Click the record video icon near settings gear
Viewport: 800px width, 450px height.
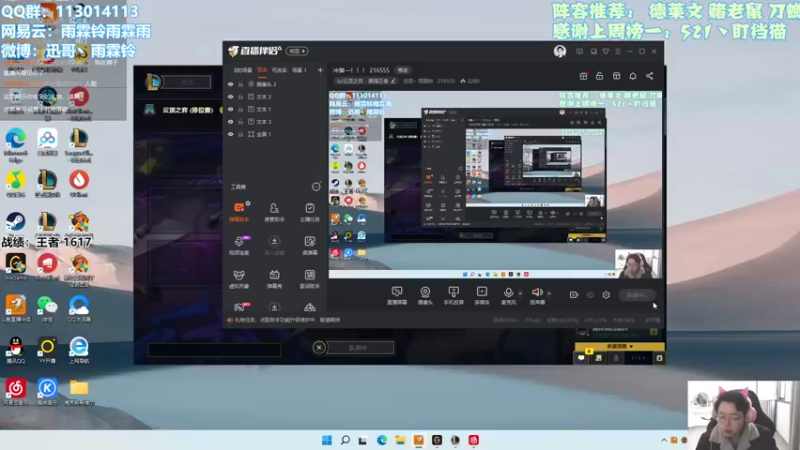coord(573,295)
